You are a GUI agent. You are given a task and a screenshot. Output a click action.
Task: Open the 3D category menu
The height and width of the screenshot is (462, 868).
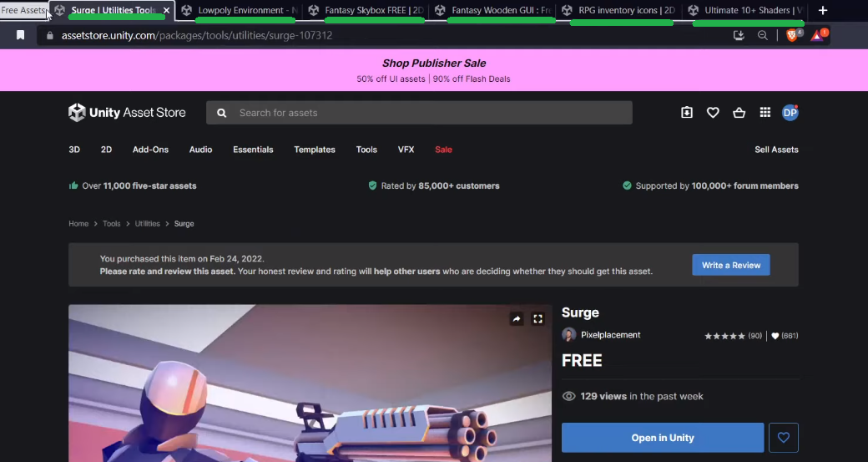[74, 150]
